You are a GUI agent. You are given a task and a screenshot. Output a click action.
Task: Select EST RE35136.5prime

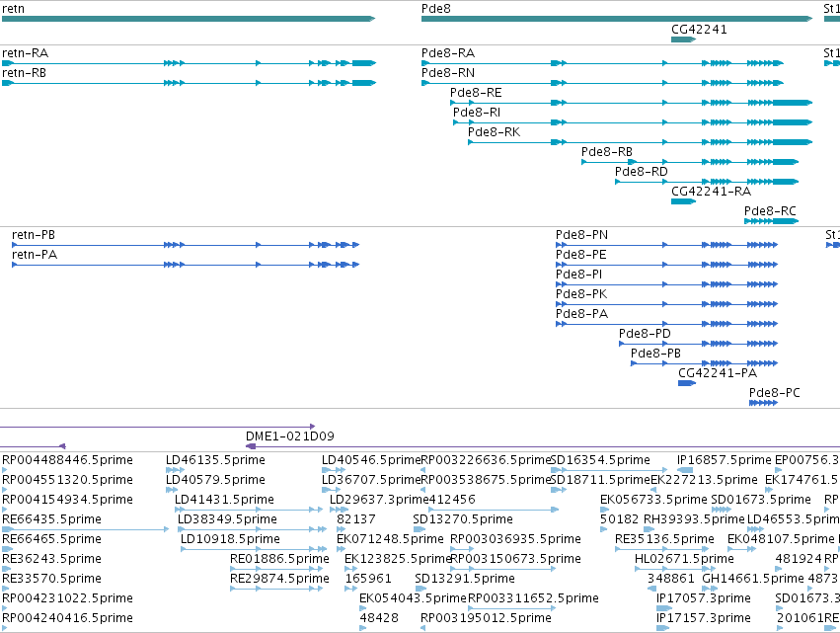point(664,539)
